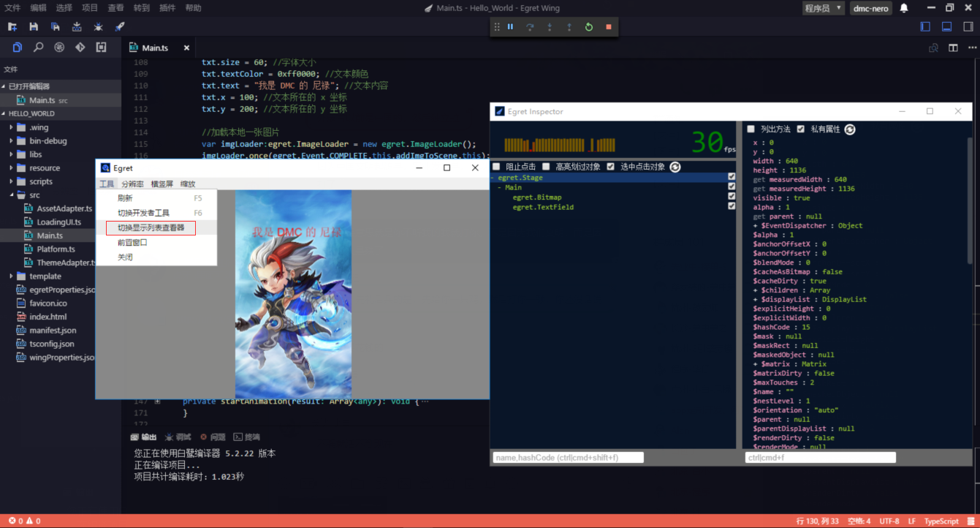Click the Step Into debug button
Image resolution: width=980 pixels, height=528 pixels.
pyautogui.click(x=550, y=27)
